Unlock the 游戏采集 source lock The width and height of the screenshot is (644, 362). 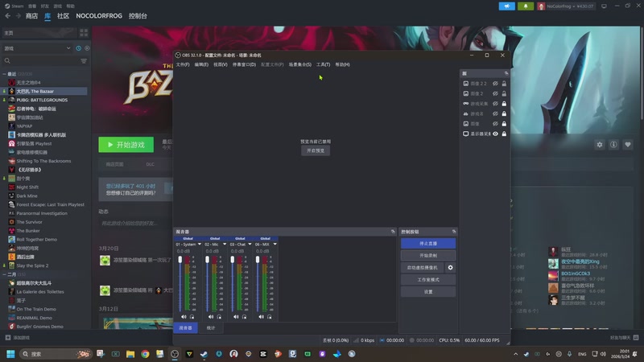click(x=504, y=104)
